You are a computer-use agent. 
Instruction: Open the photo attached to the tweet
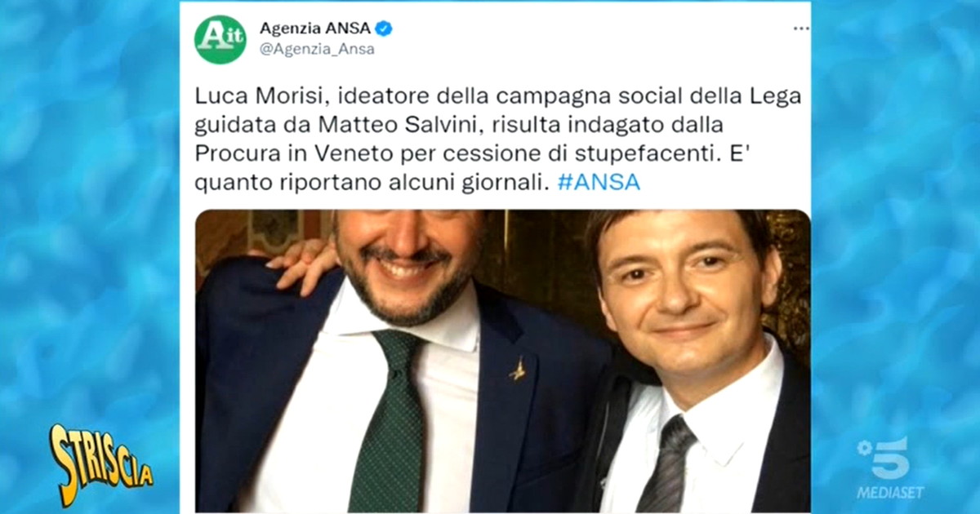click(x=502, y=361)
